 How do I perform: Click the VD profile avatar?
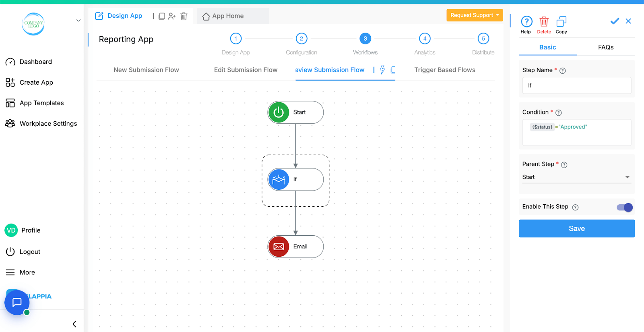click(x=11, y=230)
